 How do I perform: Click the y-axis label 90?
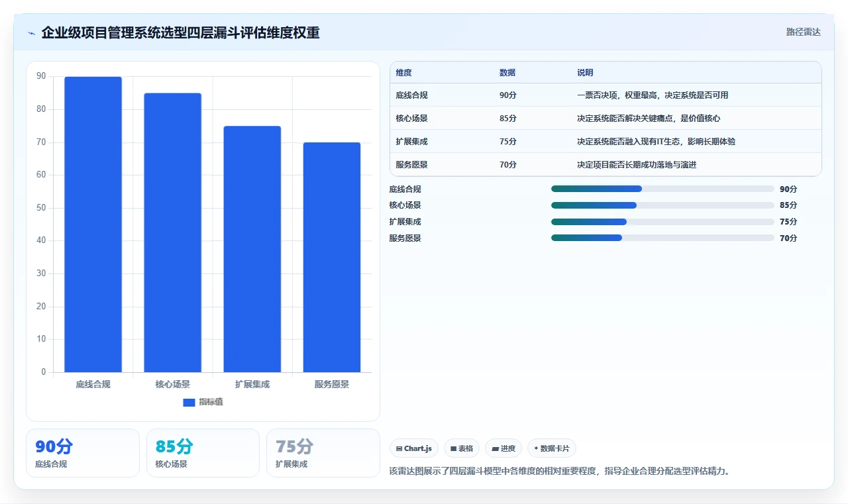(41, 77)
